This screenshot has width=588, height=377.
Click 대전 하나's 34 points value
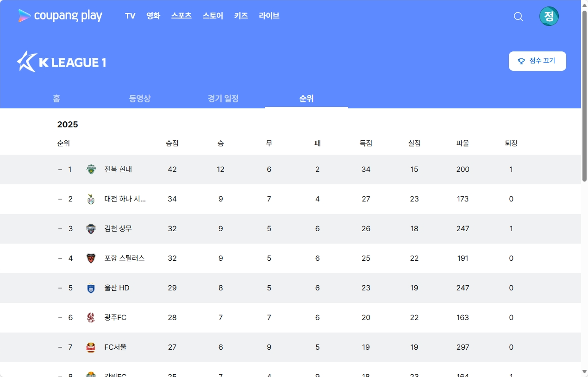click(x=172, y=199)
